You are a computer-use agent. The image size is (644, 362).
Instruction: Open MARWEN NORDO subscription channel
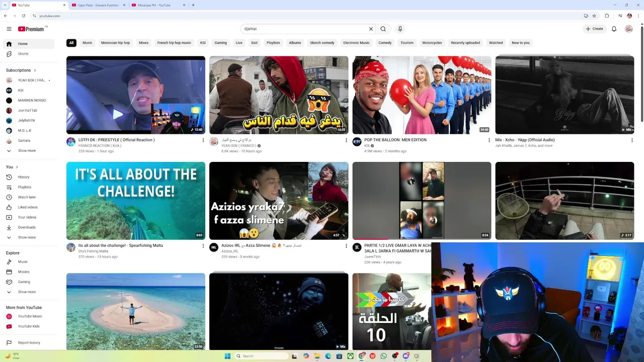click(x=29, y=101)
